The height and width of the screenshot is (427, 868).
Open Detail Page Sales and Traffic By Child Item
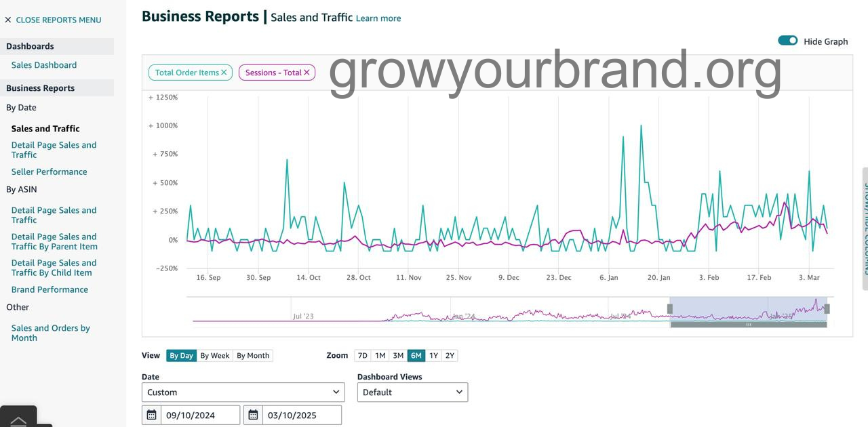(54, 268)
